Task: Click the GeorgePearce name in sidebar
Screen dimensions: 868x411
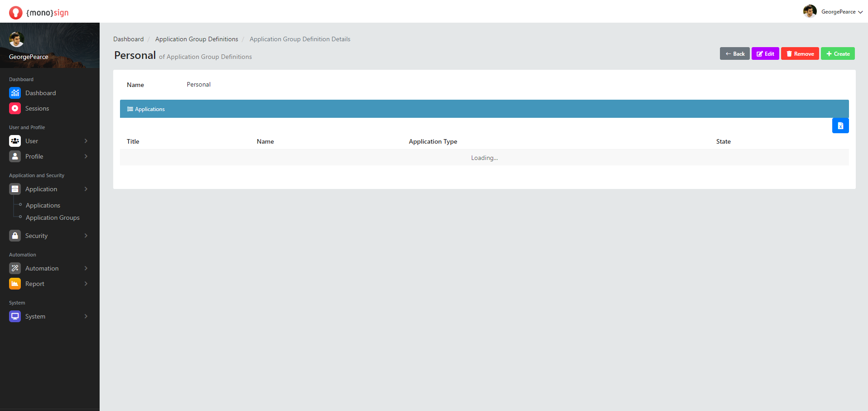Action: (x=29, y=57)
